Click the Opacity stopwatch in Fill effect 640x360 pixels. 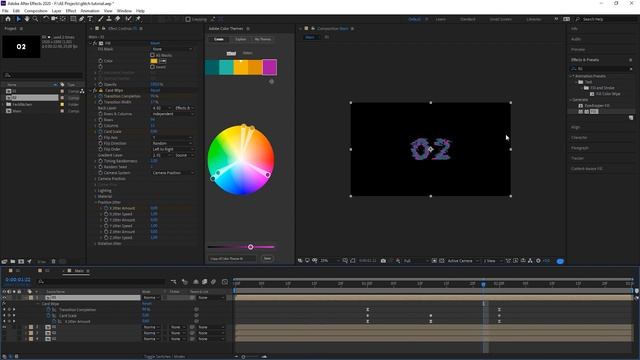point(100,84)
